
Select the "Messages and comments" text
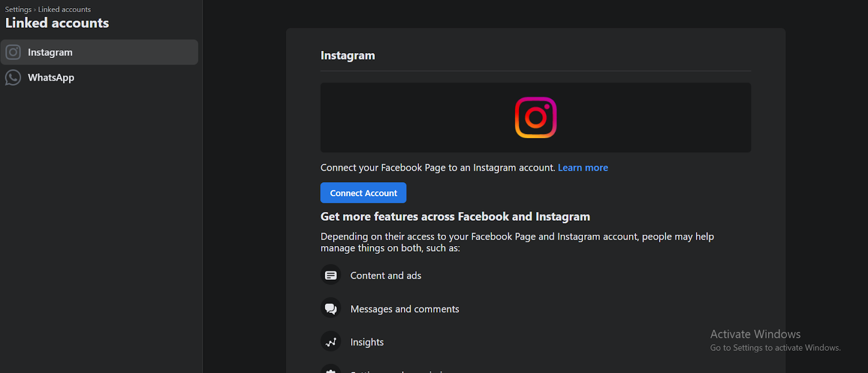click(405, 309)
